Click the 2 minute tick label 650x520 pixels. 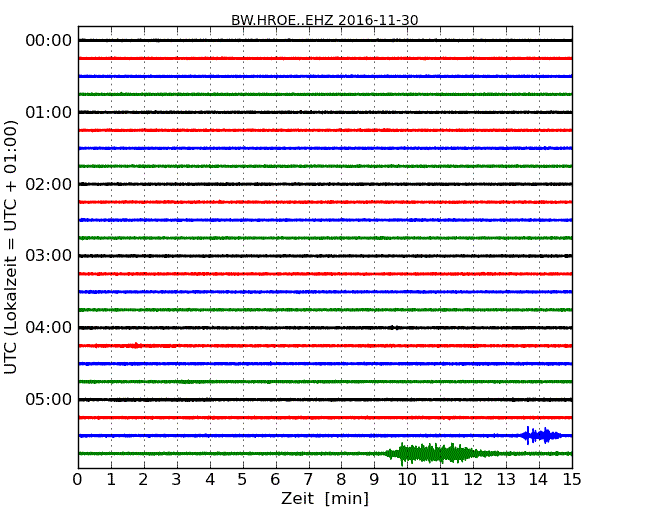(x=143, y=480)
